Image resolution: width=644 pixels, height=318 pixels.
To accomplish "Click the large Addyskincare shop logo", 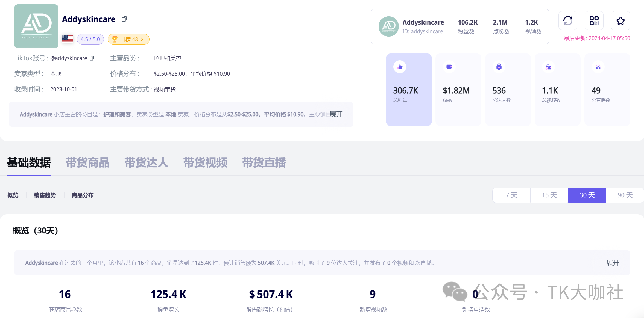I will tap(36, 26).
